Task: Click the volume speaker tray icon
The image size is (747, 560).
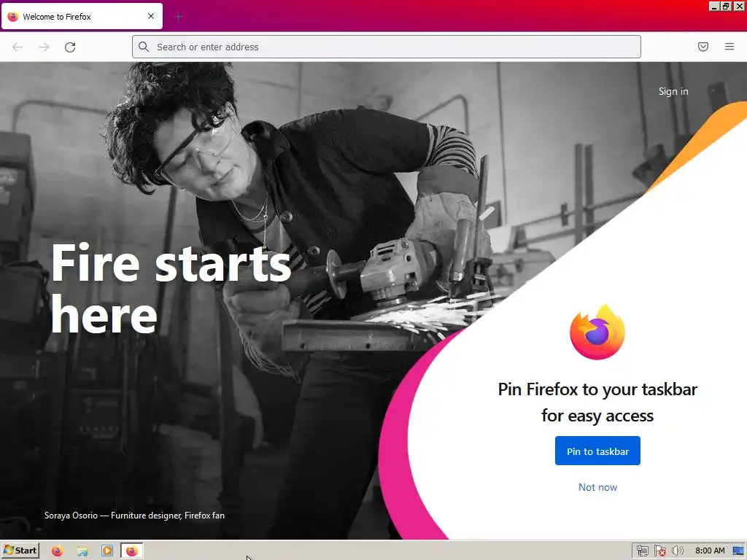Action: 677,551
